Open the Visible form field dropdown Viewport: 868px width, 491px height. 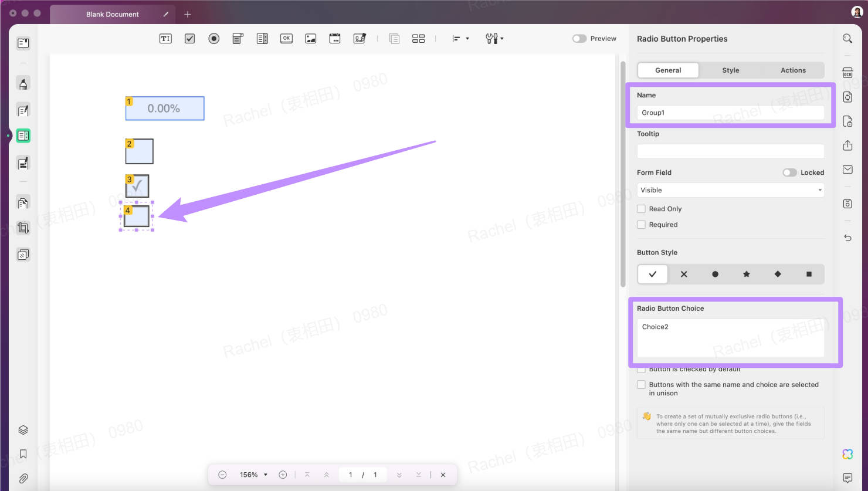[731, 190]
